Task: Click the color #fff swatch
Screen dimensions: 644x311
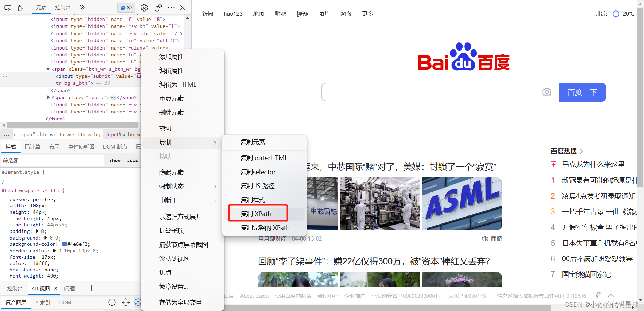Action: pos(32,263)
